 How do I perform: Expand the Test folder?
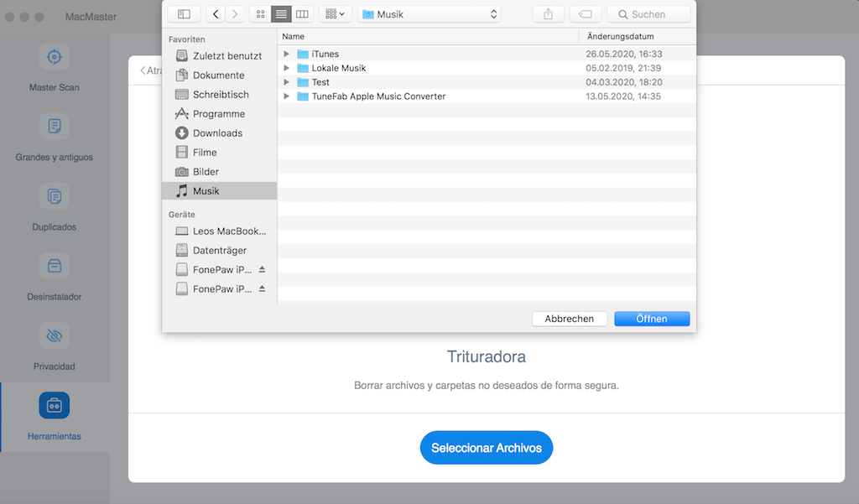pyautogui.click(x=286, y=82)
